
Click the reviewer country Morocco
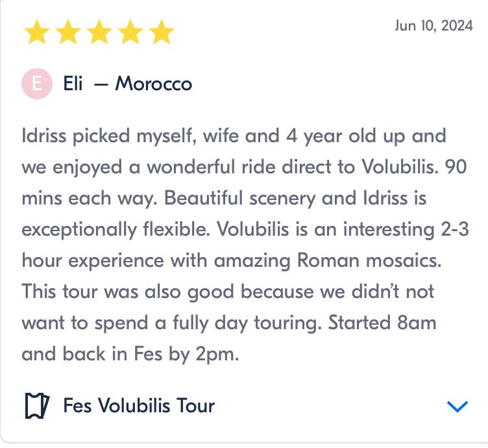click(154, 84)
